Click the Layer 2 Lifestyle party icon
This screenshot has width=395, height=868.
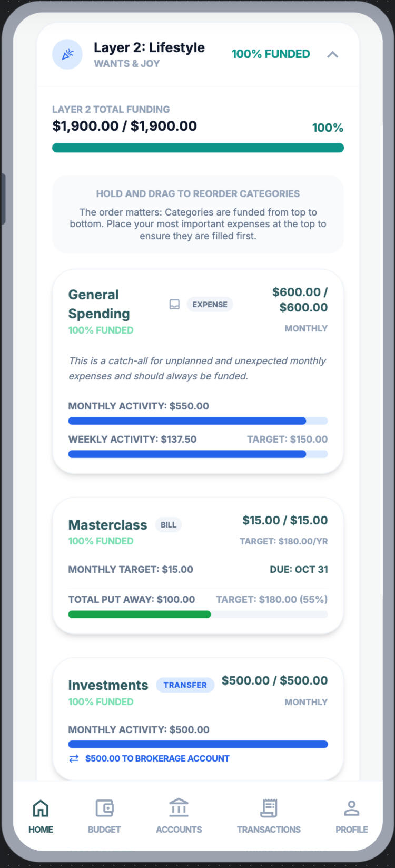pyautogui.click(x=67, y=54)
